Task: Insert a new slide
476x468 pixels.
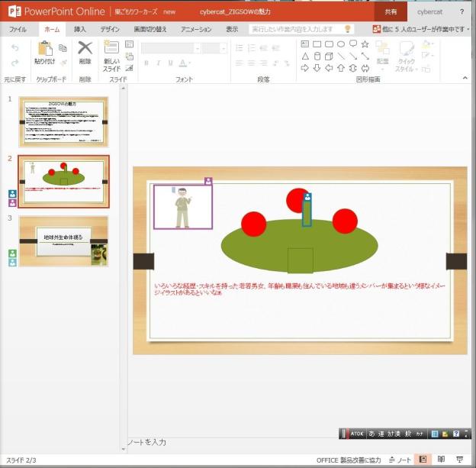Action: (x=111, y=53)
